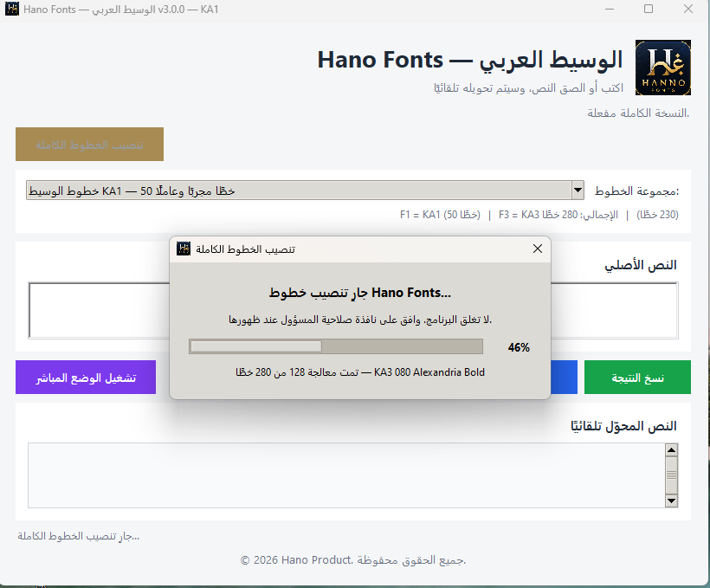This screenshot has height=588, width=710.
Task: Click the installation progress bar
Action: pyautogui.click(x=336, y=346)
